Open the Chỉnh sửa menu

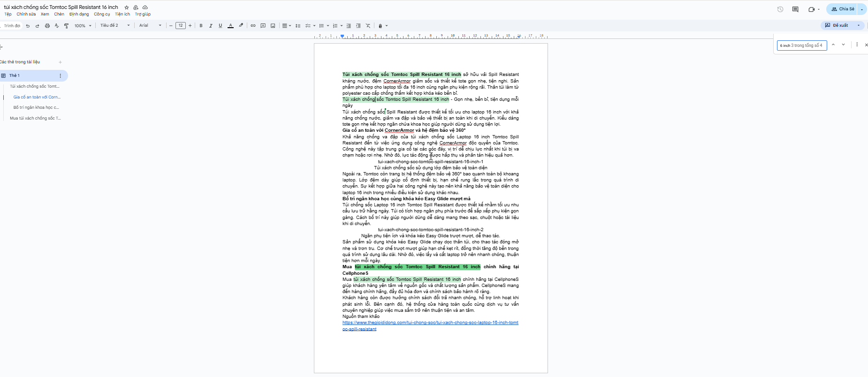[x=26, y=14]
